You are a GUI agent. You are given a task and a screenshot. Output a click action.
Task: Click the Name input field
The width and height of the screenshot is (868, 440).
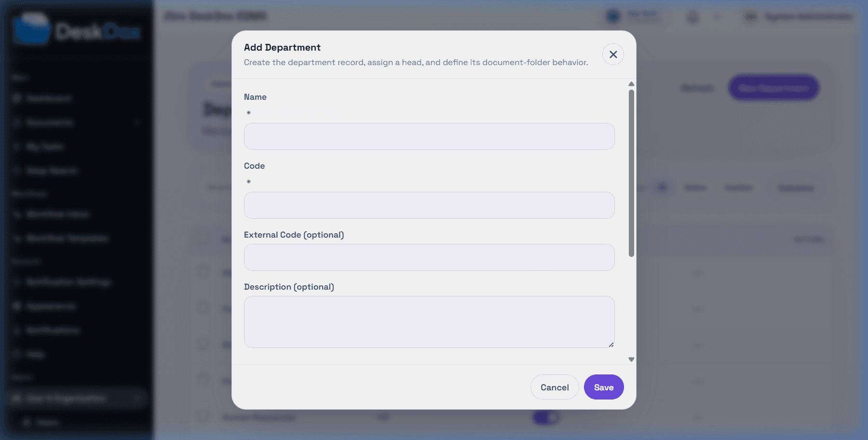(x=429, y=136)
